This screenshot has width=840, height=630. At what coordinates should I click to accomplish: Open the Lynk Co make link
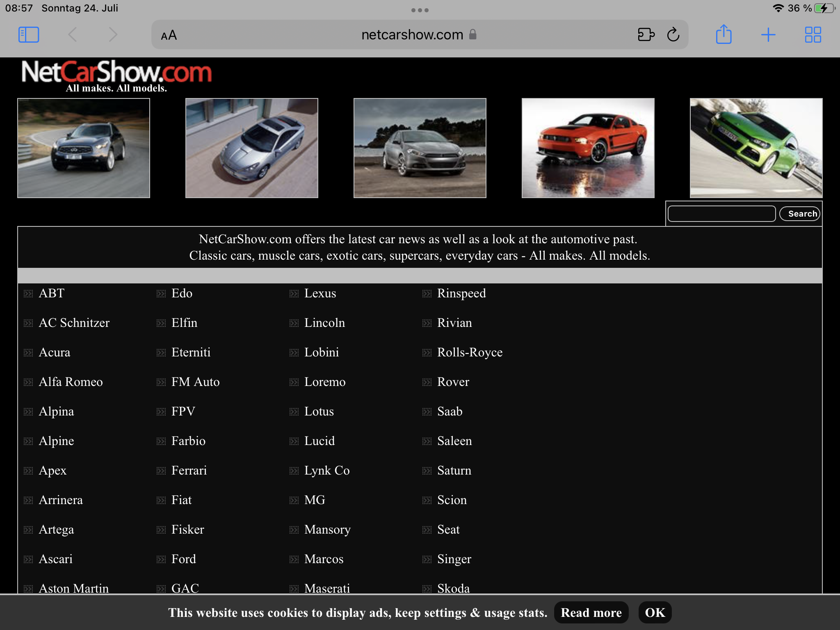327,470
